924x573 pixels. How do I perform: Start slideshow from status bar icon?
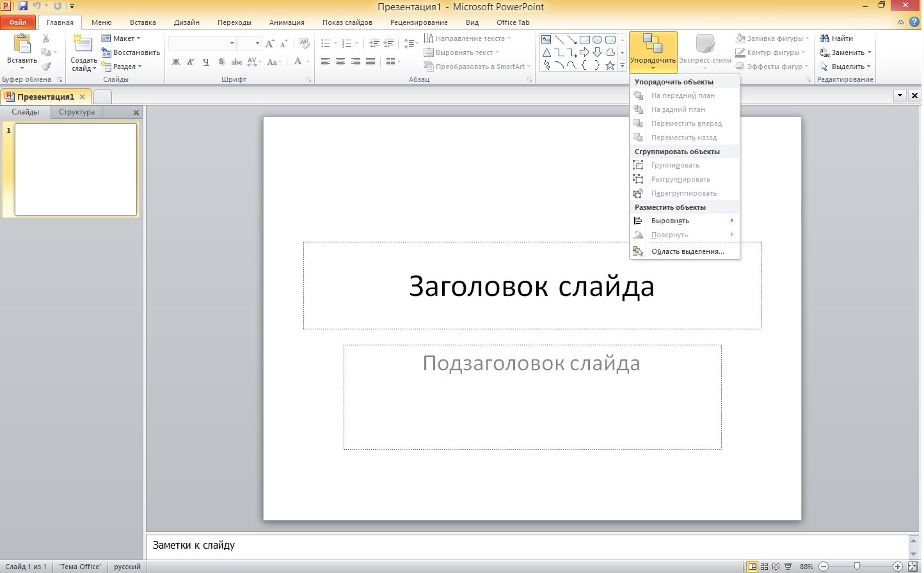click(x=788, y=567)
